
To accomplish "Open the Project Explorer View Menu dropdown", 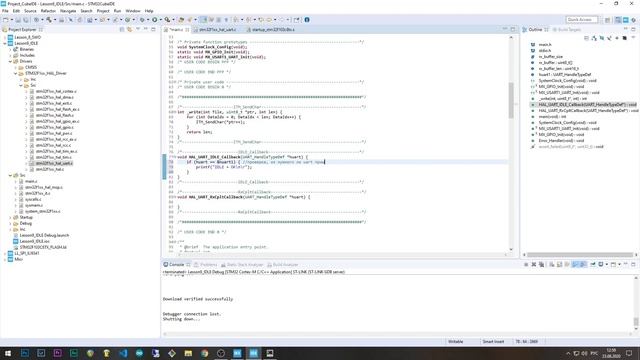I will tap(138, 29).
